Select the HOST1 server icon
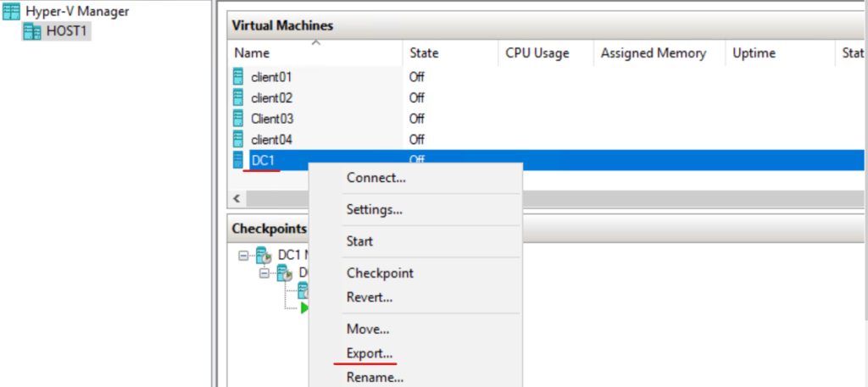Image resolution: width=868 pixels, height=387 pixels. coord(32,31)
